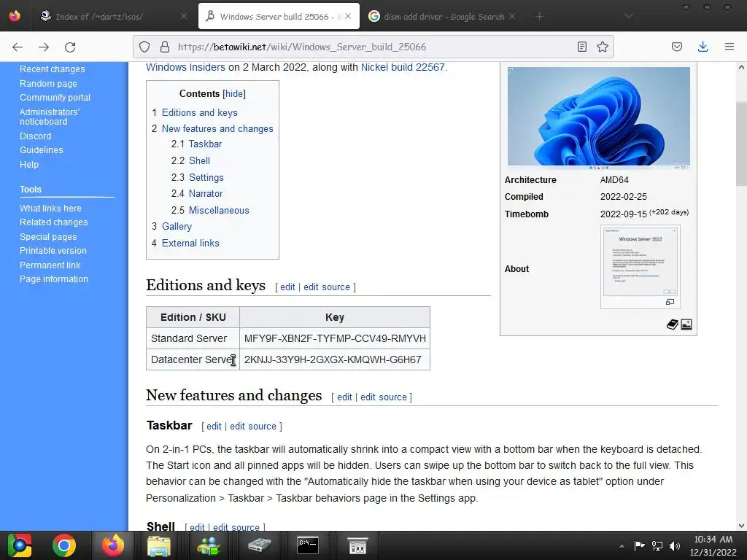Open the Page information link
This screenshot has width=747, height=560.
click(x=54, y=279)
